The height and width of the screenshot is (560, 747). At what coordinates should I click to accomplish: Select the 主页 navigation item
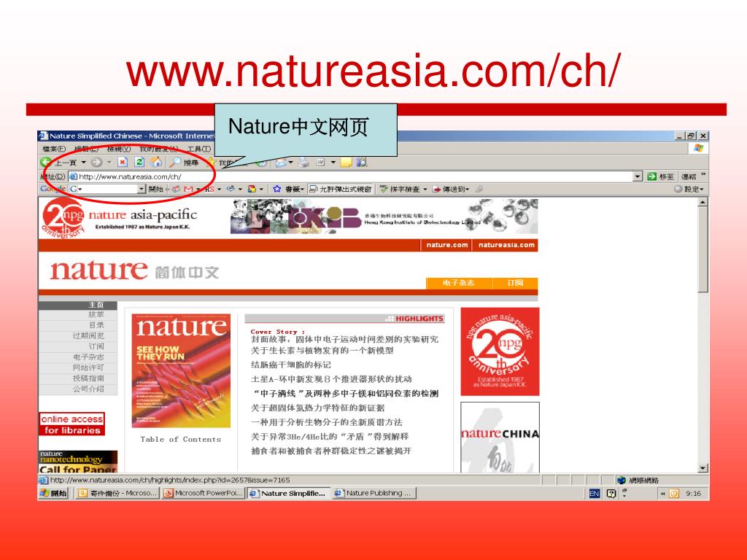[x=77, y=305]
